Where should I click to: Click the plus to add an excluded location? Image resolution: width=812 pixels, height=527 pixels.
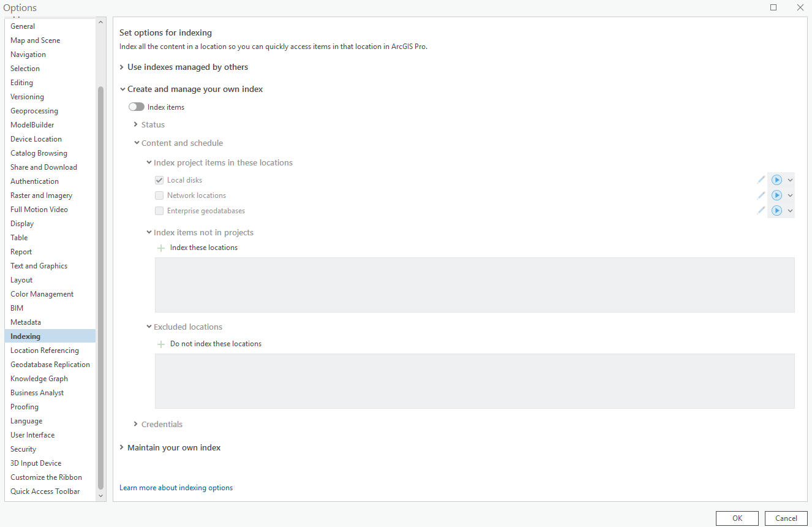click(160, 344)
